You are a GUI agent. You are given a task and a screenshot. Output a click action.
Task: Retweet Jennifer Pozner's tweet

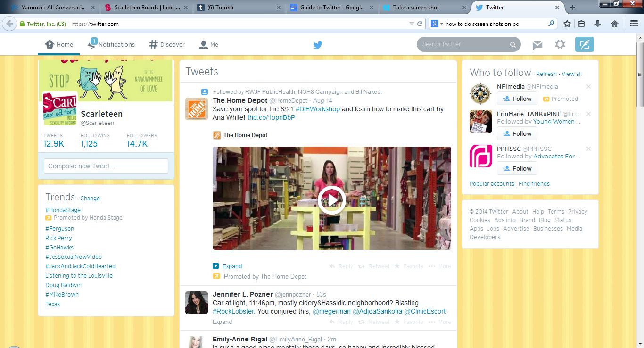coord(374,322)
